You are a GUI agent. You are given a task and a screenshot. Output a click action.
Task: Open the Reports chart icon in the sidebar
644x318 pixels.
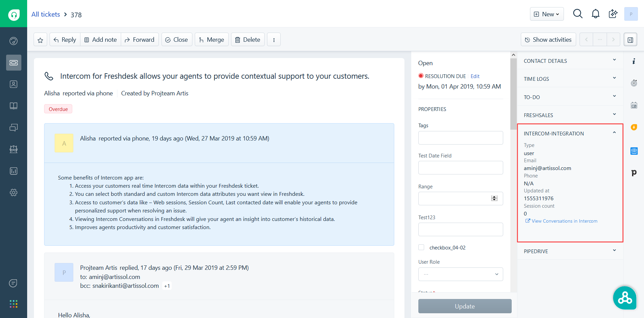coord(14,171)
